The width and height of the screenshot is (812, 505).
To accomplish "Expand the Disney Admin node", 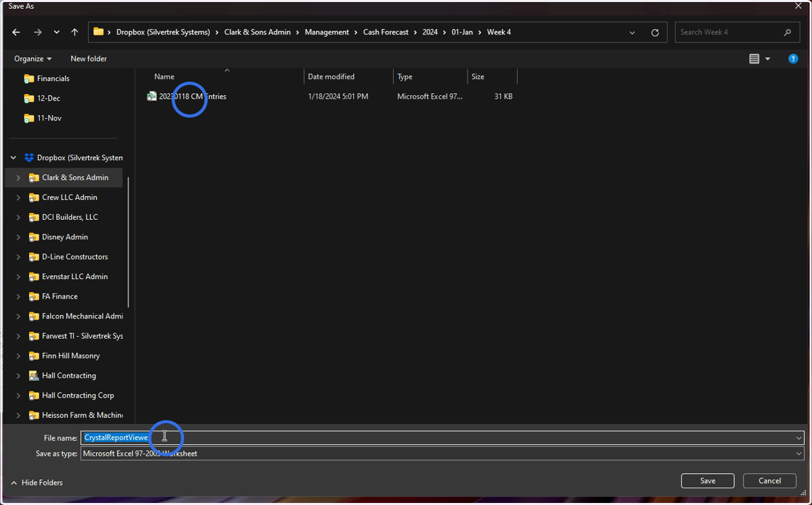I will tap(18, 237).
